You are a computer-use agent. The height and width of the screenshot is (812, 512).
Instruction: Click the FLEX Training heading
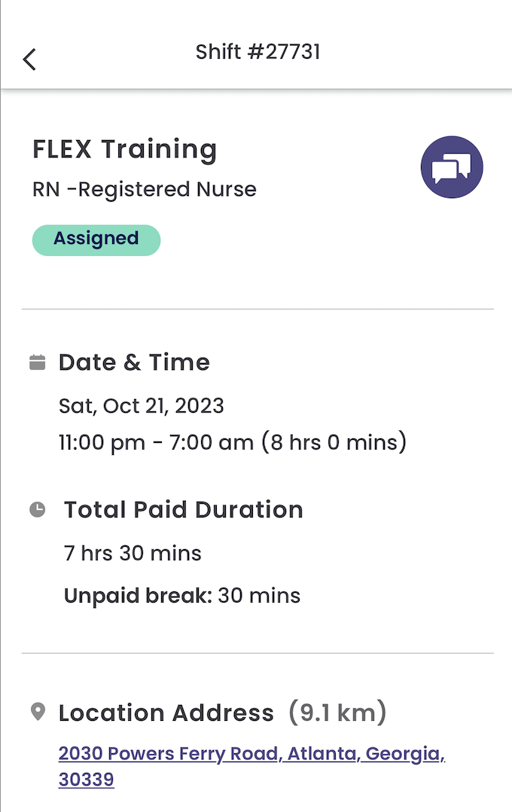click(x=125, y=150)
